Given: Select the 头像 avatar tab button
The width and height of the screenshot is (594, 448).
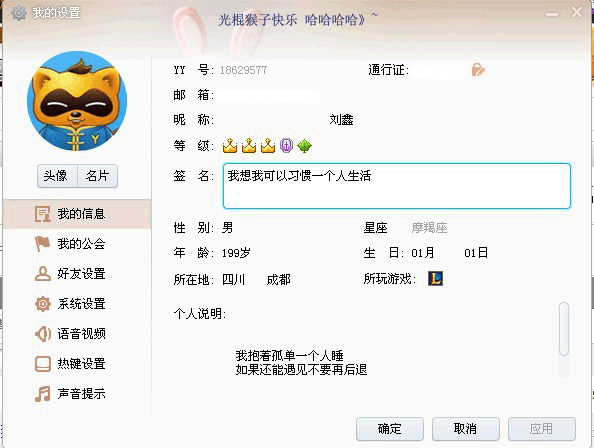Looking at the screenshot, I should (x=57, y=176).
